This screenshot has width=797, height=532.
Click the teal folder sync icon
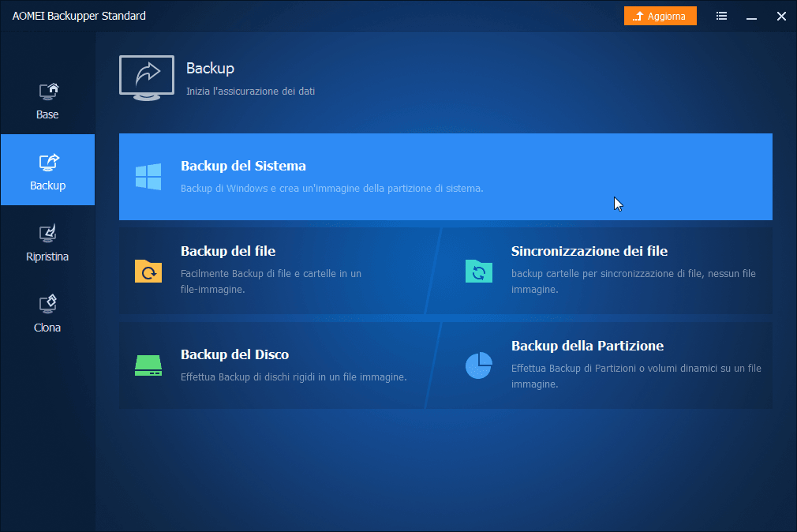point(479,271)
